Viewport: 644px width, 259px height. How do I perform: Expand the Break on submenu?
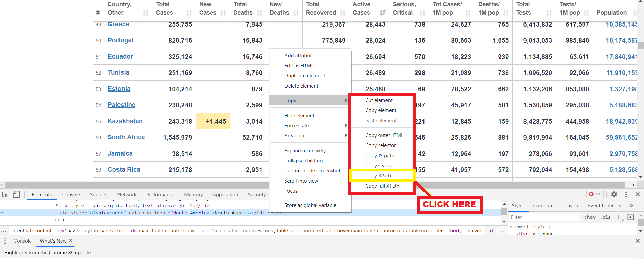pyautogui.click(x=346, y=135)
